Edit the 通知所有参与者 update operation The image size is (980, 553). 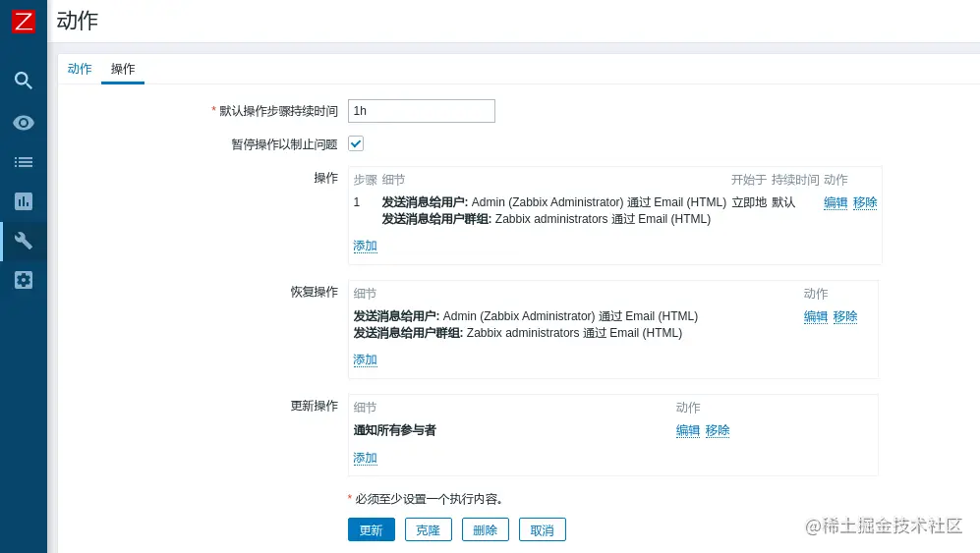(x=688, y=430)
